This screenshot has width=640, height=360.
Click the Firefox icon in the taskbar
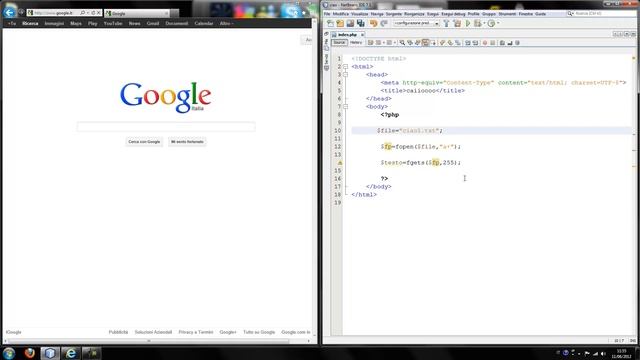coord(29,353)
